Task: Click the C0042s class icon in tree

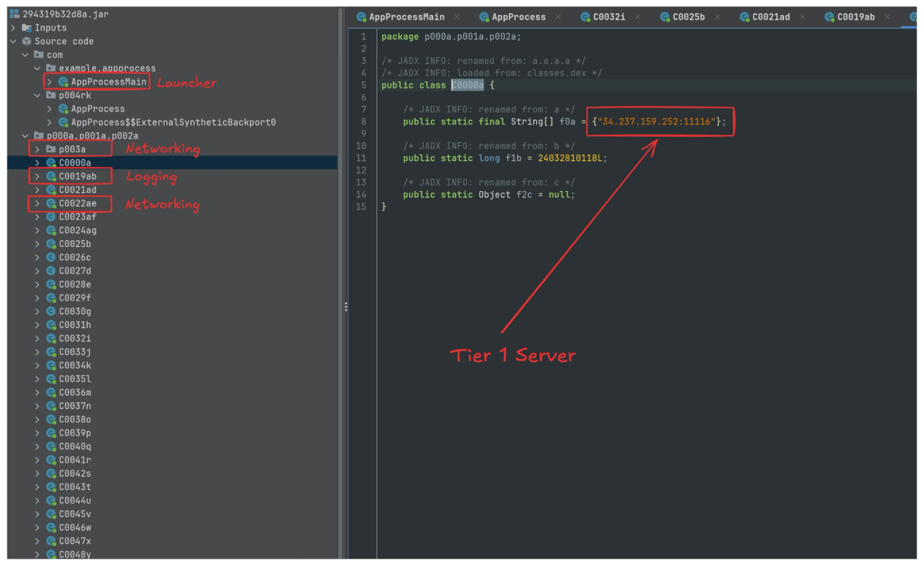Action: click(x=51, y=474)
